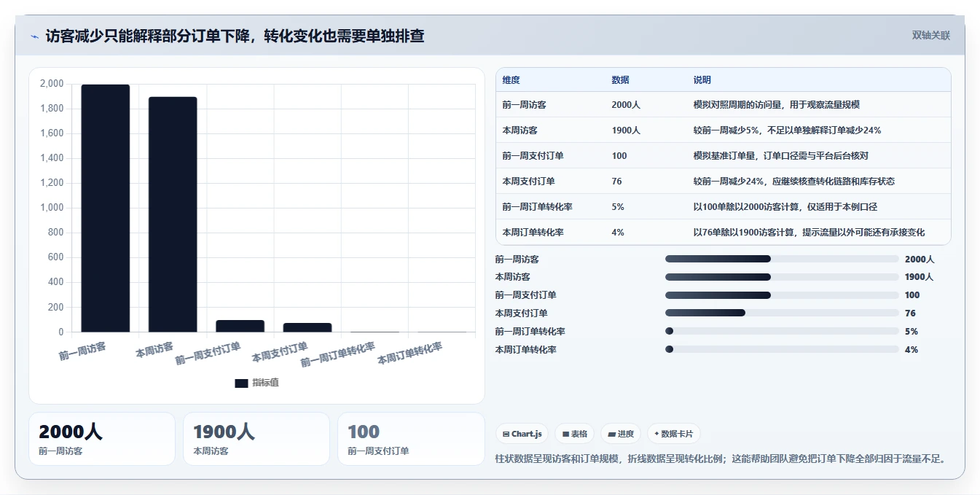980x495 pixels.
Task: Select the 表格 tag chip
Action: (x=574, y=434)
